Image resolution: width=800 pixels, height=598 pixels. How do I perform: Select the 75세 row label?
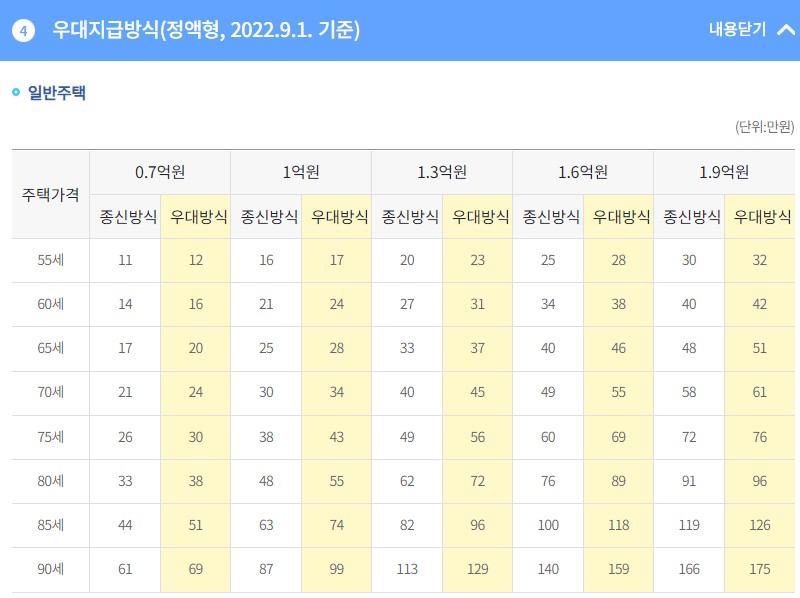tap(51, 437)
